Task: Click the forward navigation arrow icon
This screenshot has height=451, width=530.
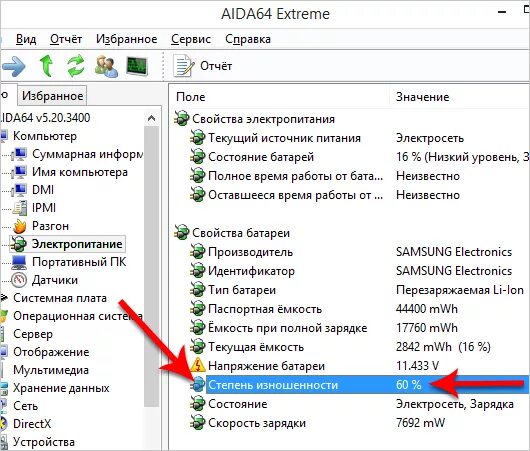Action: click(13, 66)
